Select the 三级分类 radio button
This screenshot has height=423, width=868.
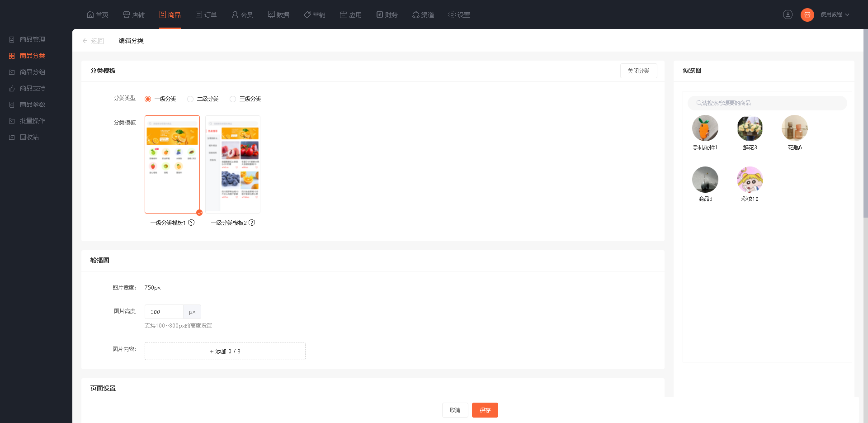pos(233,99)
